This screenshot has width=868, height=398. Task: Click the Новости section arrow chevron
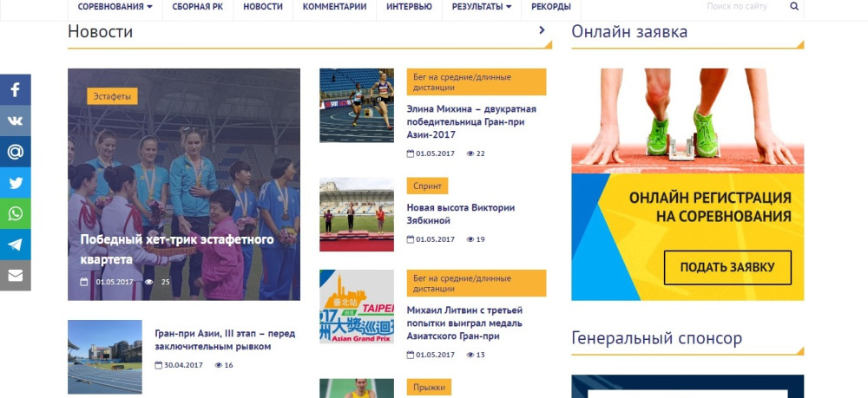point(542,30)
